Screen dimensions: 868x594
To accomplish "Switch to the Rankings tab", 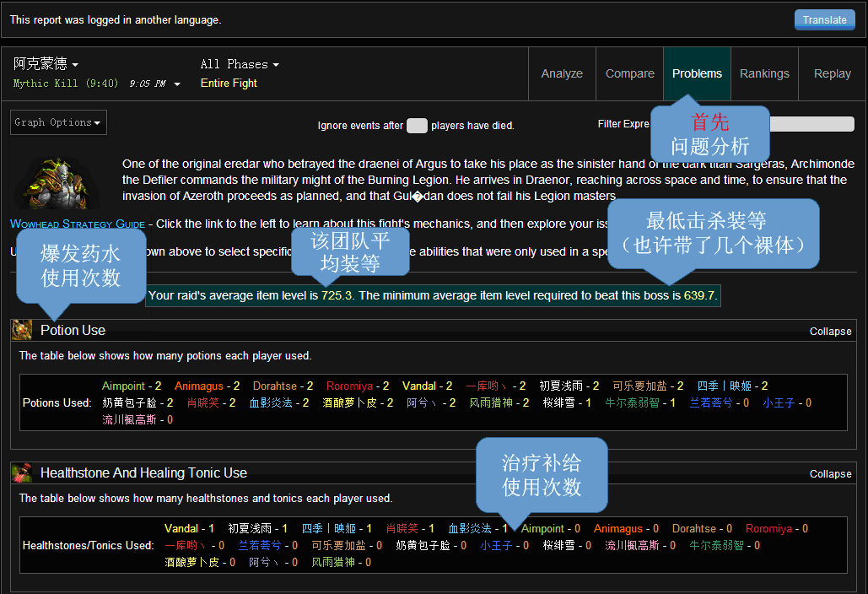I will [x=763, y=73].
